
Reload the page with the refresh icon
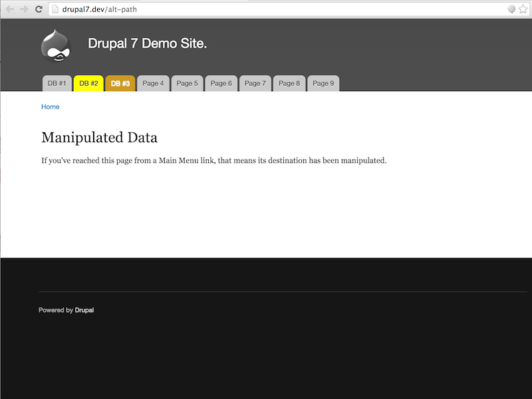(39, 9)
